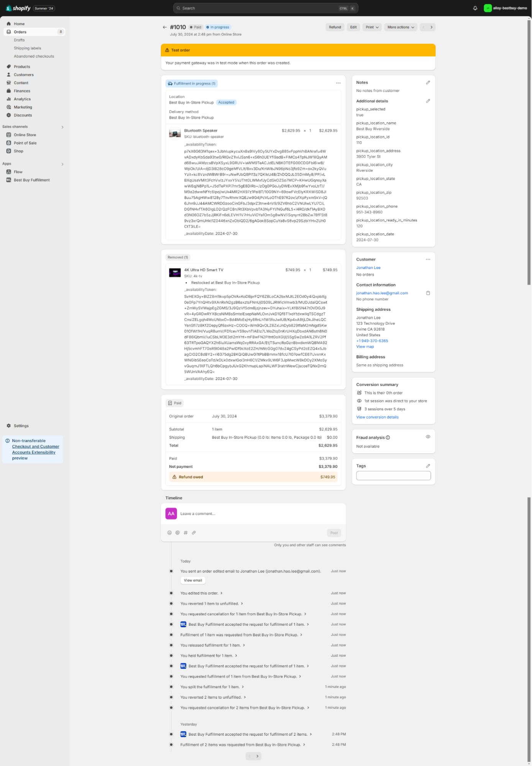Open the Print dropdown
532x766 pixels.
click(372, 27)
